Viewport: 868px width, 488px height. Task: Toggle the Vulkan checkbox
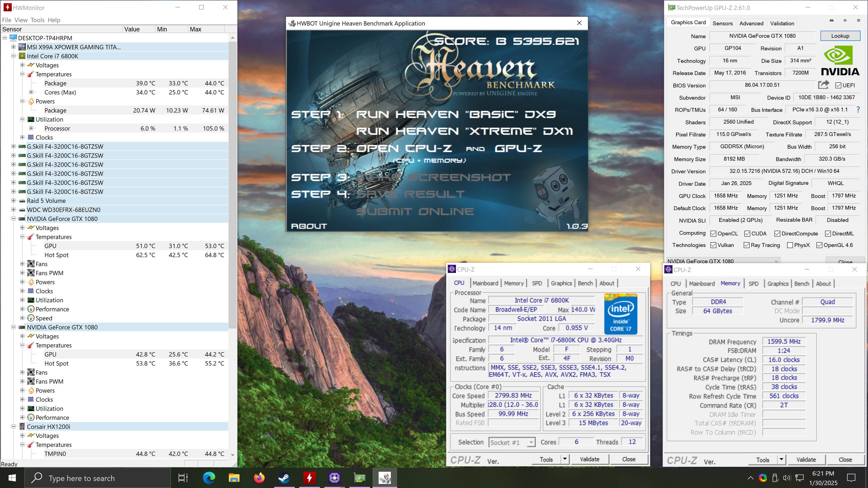pyautogui.click(x=713, y=245)
